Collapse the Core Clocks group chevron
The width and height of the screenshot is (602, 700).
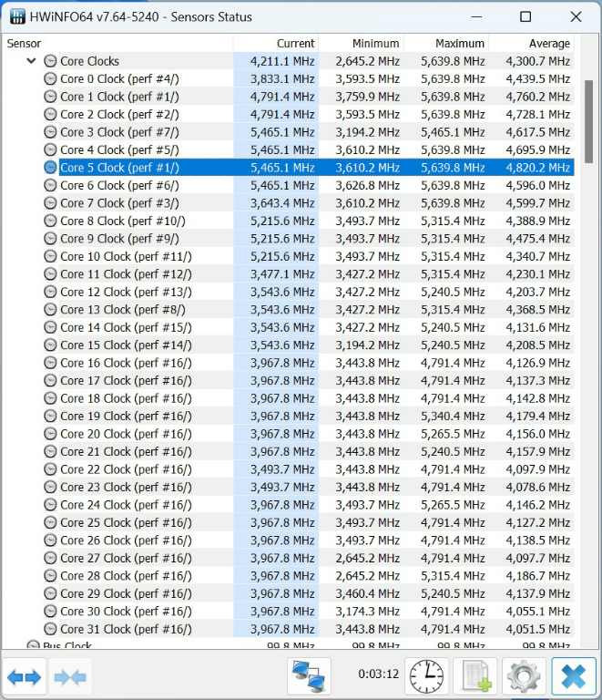[x=31, y=61]
